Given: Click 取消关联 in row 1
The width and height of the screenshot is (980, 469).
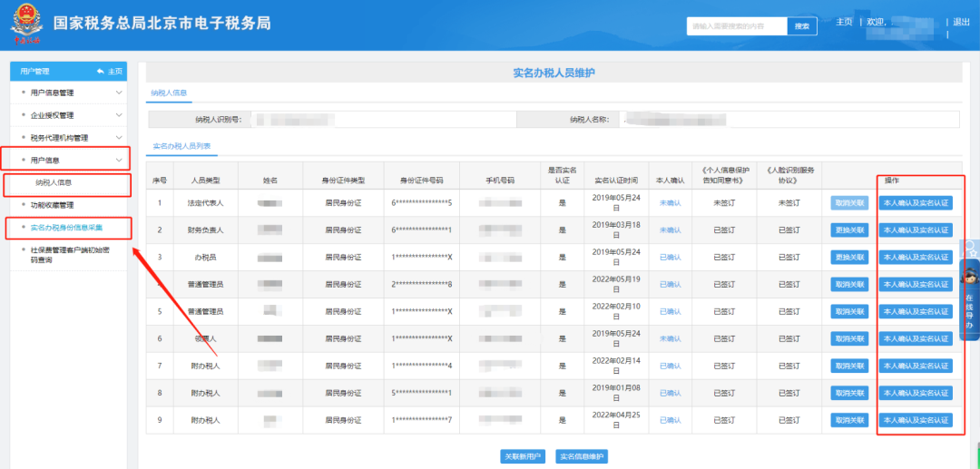Looking at the screenshot, I should pos(849,203).
